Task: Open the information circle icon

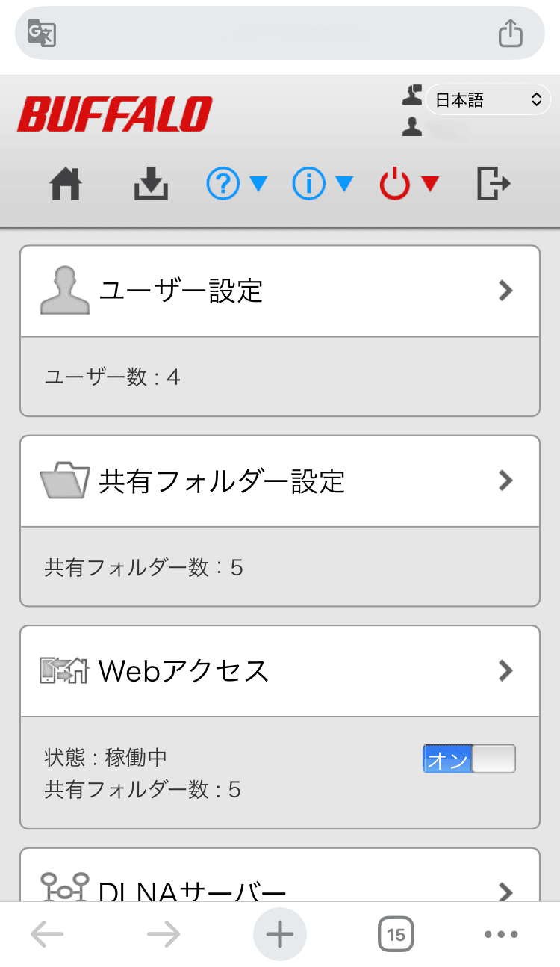Action: (309, 183)
